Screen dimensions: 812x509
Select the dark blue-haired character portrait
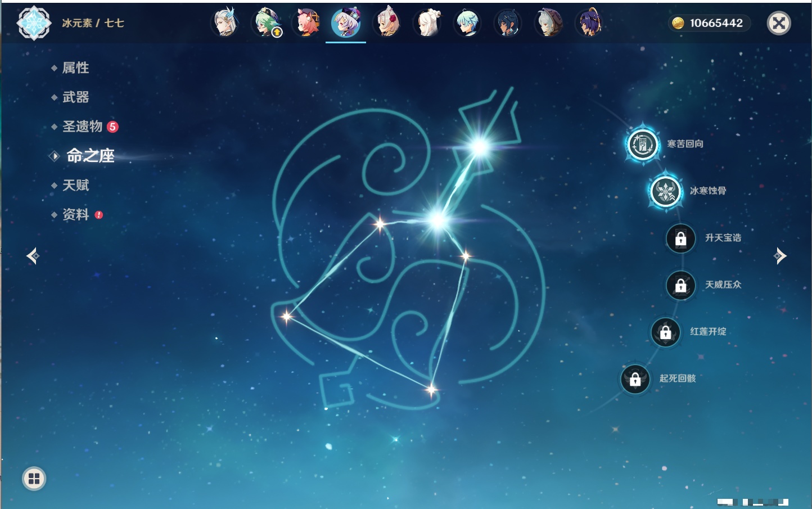508,23
